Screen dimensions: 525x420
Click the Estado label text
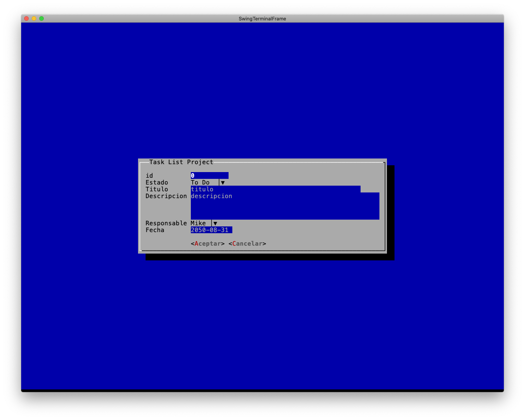[157, 182]
